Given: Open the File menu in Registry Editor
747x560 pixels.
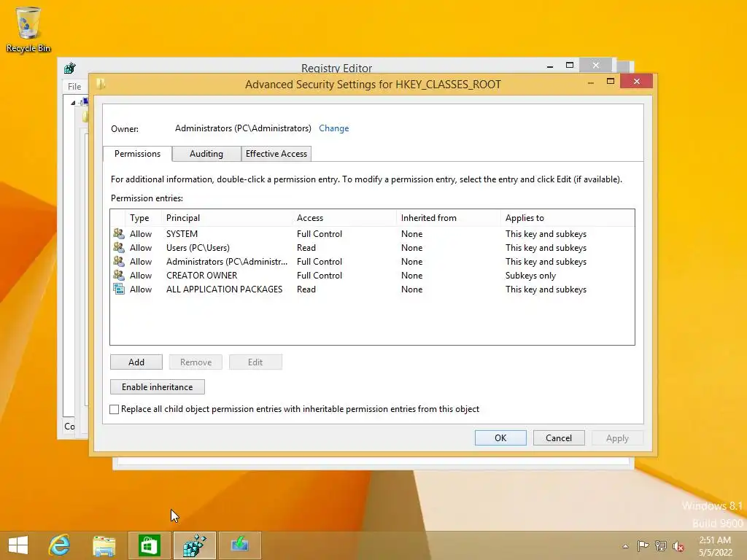Looking at the screenshot, I should pos(74,87).
